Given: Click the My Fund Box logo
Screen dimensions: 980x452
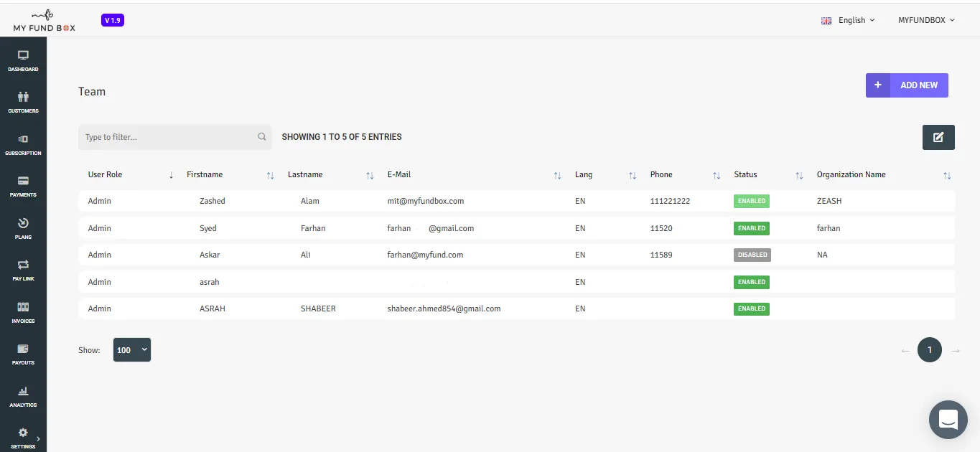Looking at the screenshot, I should click(x=44, y=19).
